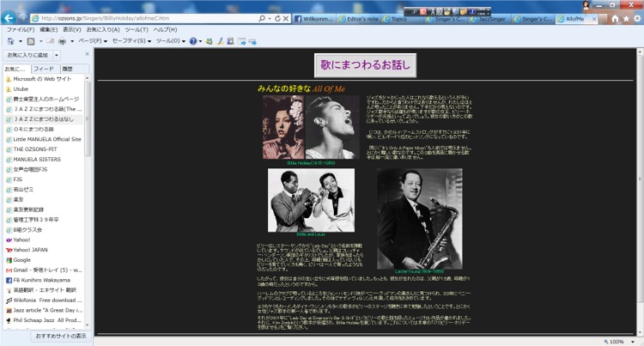Open the 表示(V) menu
The height and width of the screenshot is (346, 644).
click(72, 29)
